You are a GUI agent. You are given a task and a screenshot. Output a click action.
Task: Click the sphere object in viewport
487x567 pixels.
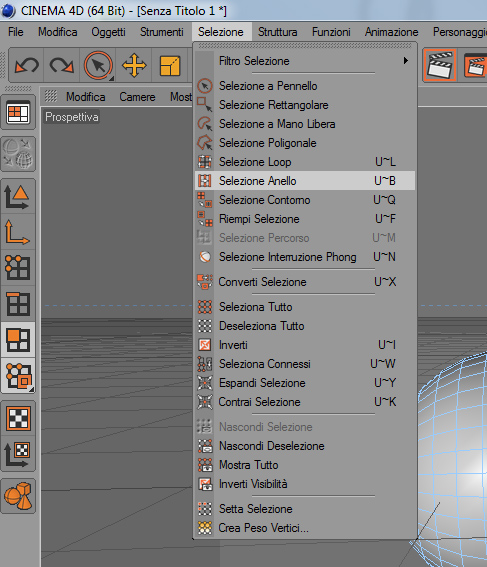tap(456, 452)
